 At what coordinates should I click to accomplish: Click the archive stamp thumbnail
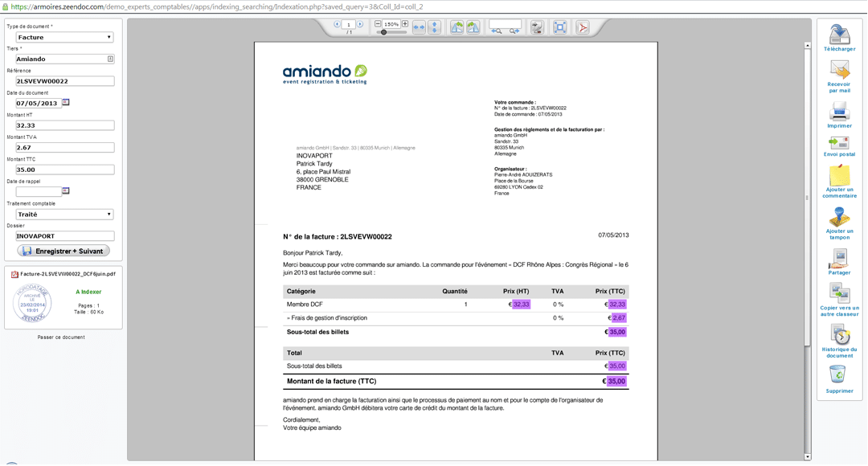[32, 303]
